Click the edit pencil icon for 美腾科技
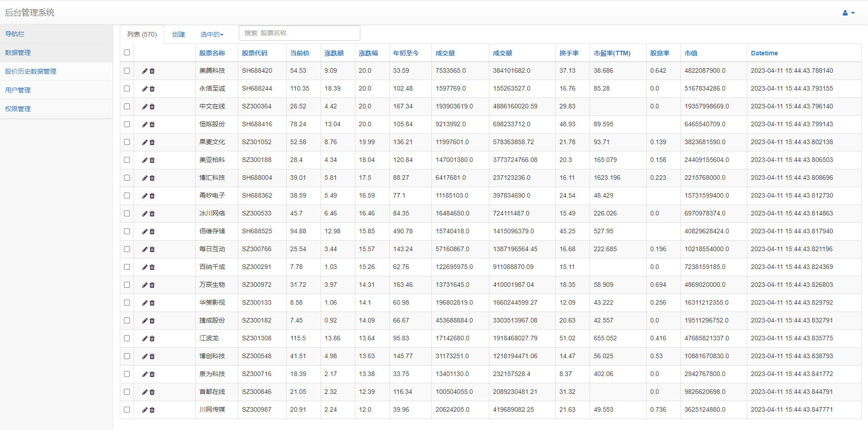 coord(145,71)
